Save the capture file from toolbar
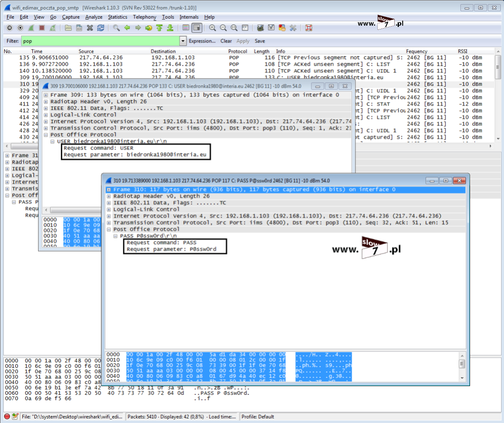The height and width of the screenshot is (423, 504). [x=79, y=28]
